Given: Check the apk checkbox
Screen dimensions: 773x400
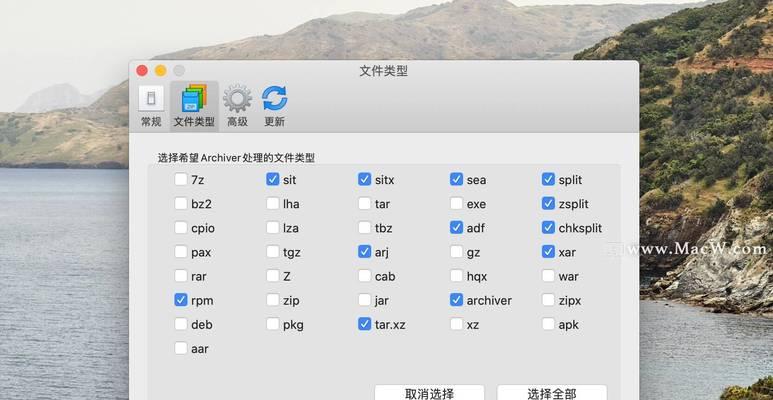Looking at the screenshot, I should click(x=548, y=324).
